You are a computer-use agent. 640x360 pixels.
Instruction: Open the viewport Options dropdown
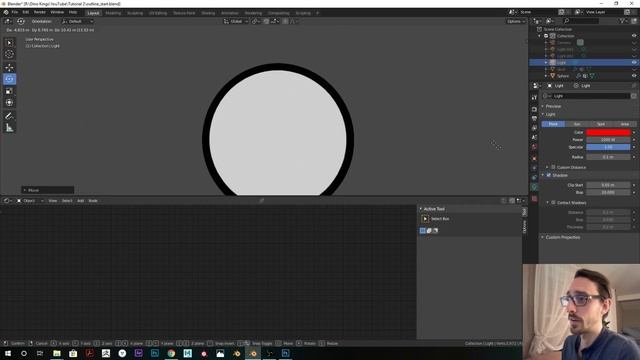pos(516,21)
